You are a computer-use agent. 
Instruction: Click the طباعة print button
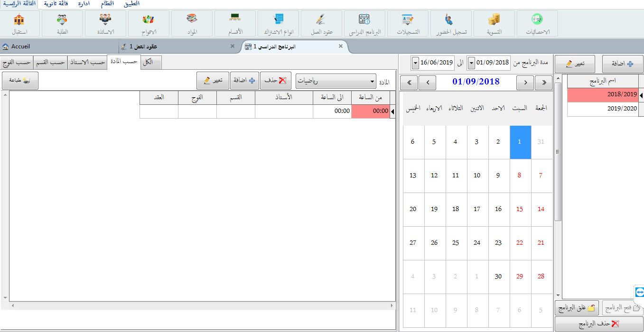(x=20, y=81)
